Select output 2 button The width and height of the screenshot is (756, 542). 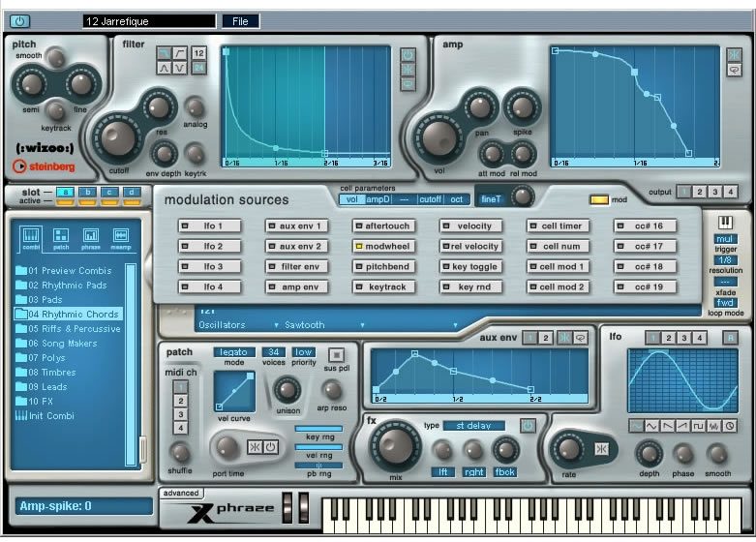tap(700, 192)
